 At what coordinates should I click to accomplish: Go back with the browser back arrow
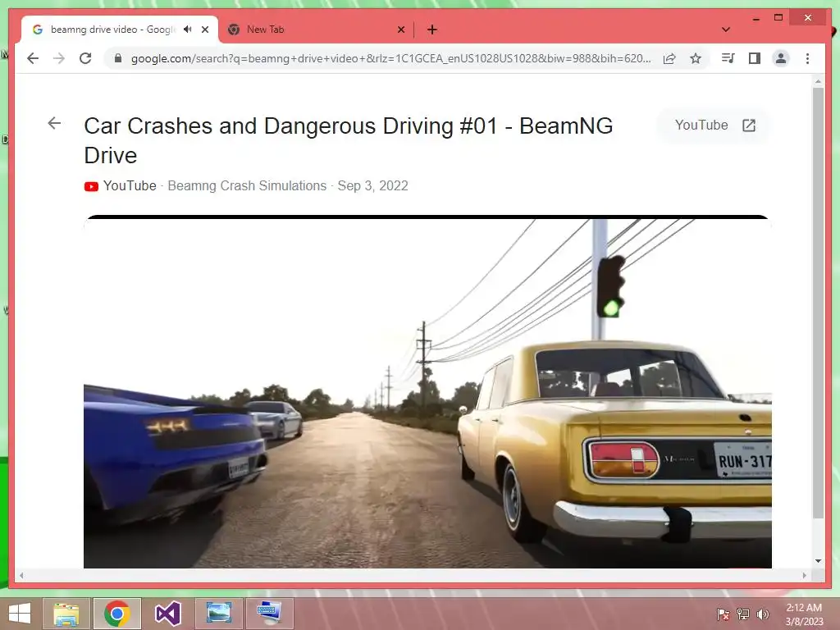pyautogui.click(x=33, y=58)
